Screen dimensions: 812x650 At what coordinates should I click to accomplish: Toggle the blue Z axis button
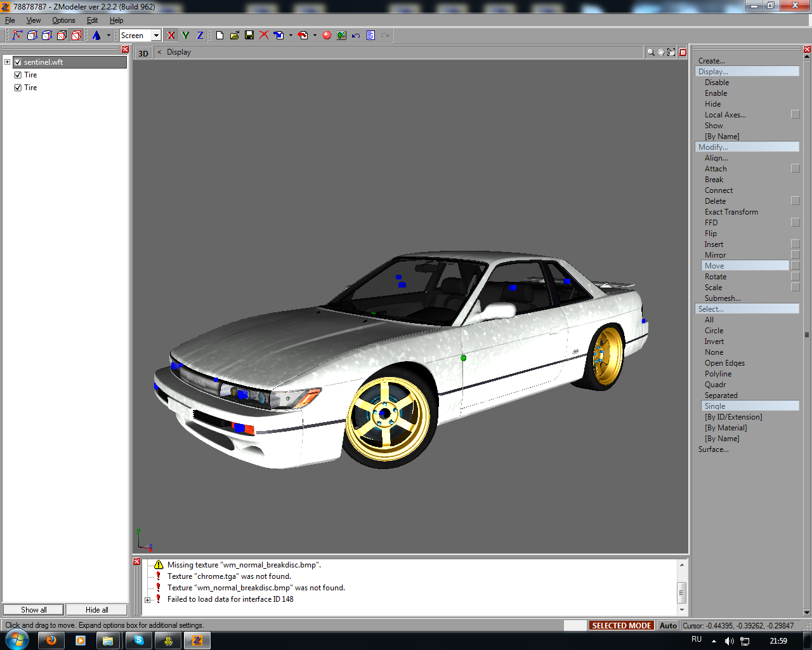(200, 36)
